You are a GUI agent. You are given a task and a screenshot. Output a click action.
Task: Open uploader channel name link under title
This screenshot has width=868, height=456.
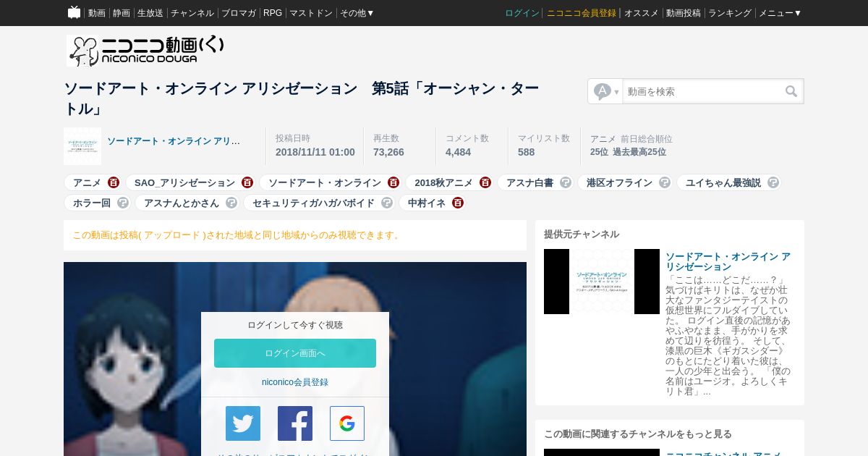174,141
